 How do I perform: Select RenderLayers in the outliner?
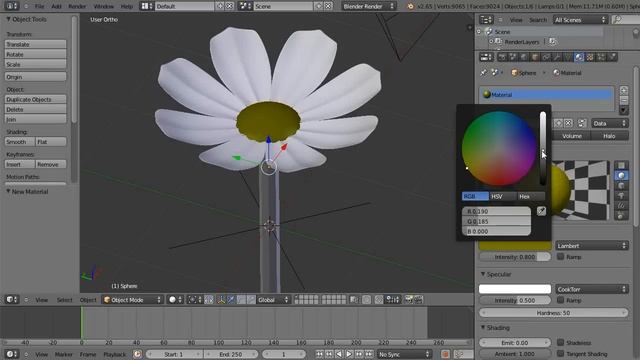coord(522,42)
